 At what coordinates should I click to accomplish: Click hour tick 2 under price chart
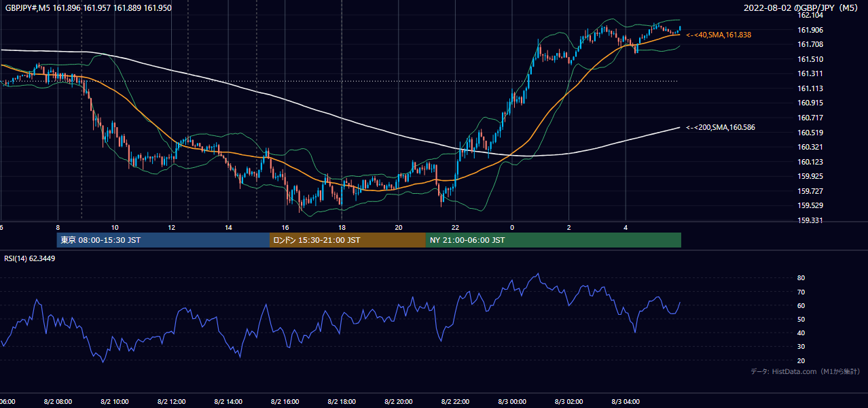(x=569, y=228)
